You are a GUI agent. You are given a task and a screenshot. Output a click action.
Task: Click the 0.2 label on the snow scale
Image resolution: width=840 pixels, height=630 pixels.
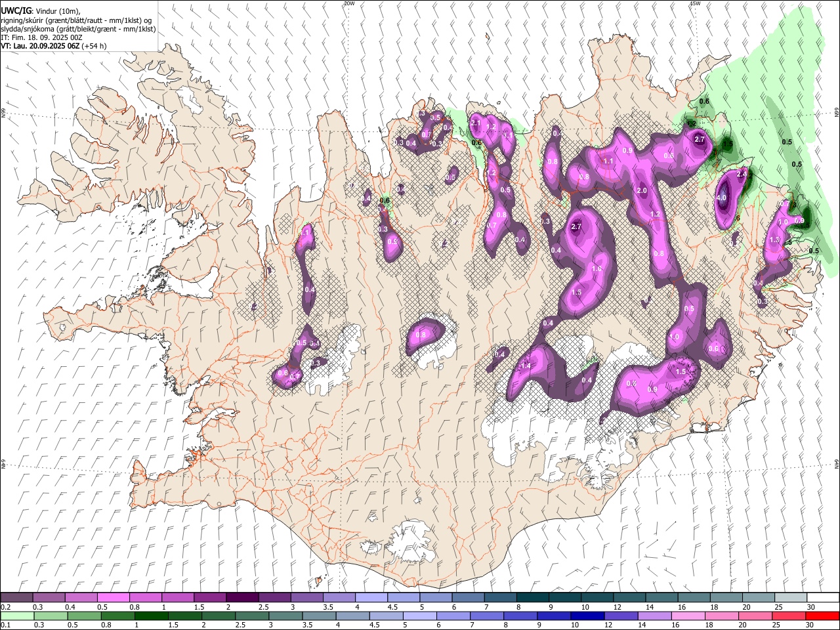click(x=5, y=607)
